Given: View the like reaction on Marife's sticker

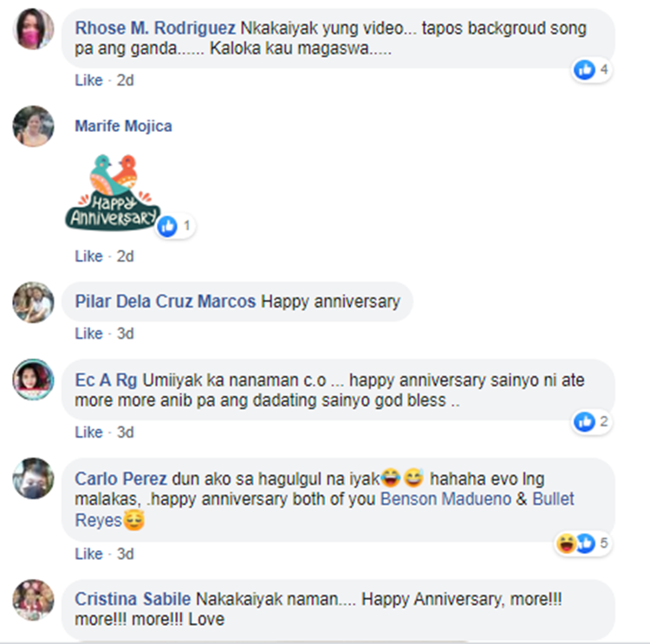Looking at the screenshot, I should pos(167,226).
